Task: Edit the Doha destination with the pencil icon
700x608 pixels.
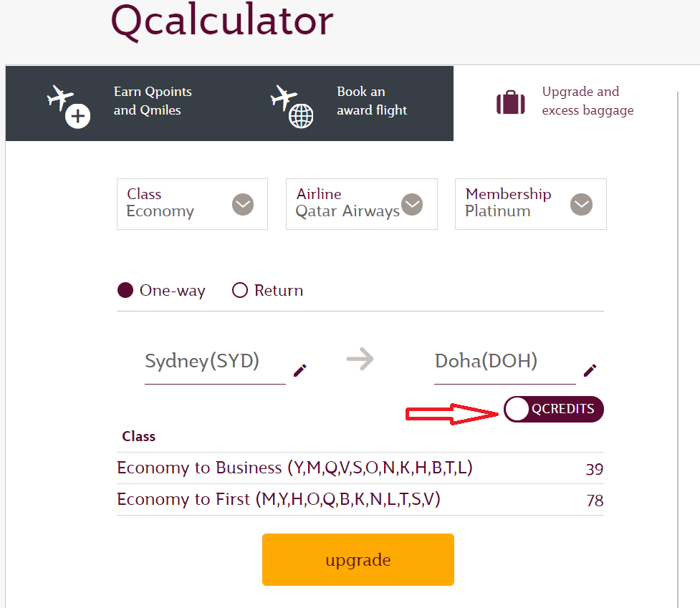Action: tap(590, 370)
